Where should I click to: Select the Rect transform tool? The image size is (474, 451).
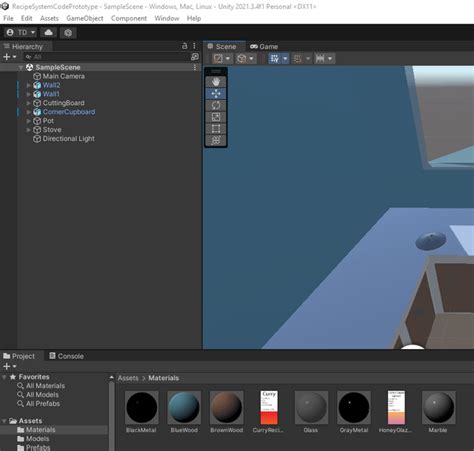[216, 129]
